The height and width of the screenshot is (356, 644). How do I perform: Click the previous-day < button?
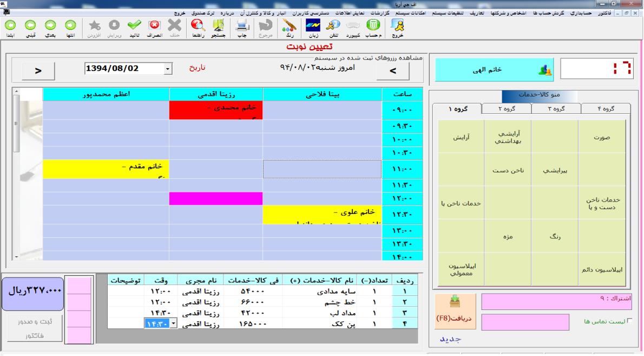pos(393,70)
